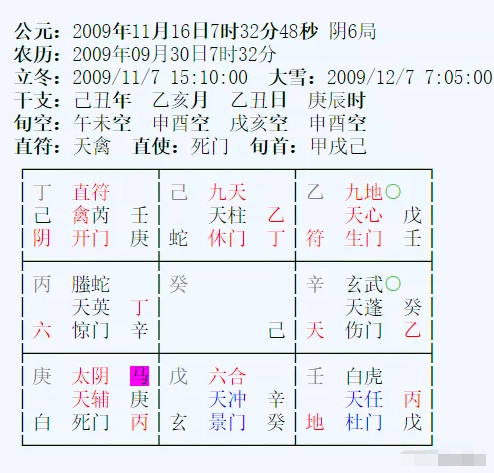
Task: Click the 乙亥月 month pillar
Action: coord(180,100)
